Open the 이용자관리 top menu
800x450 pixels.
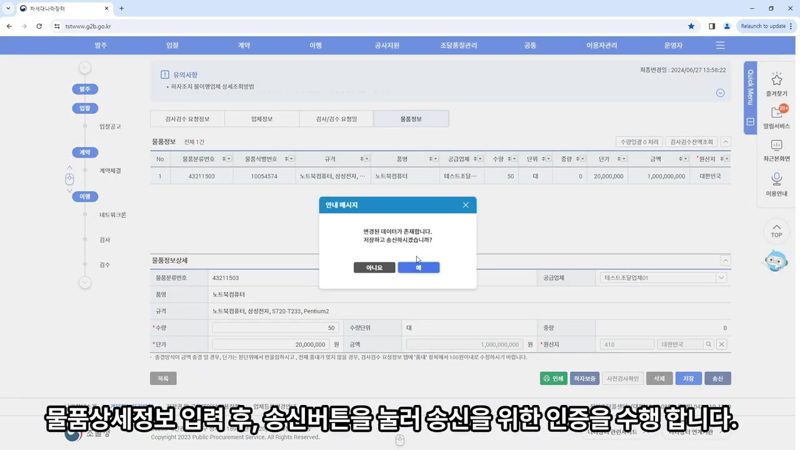602,45
